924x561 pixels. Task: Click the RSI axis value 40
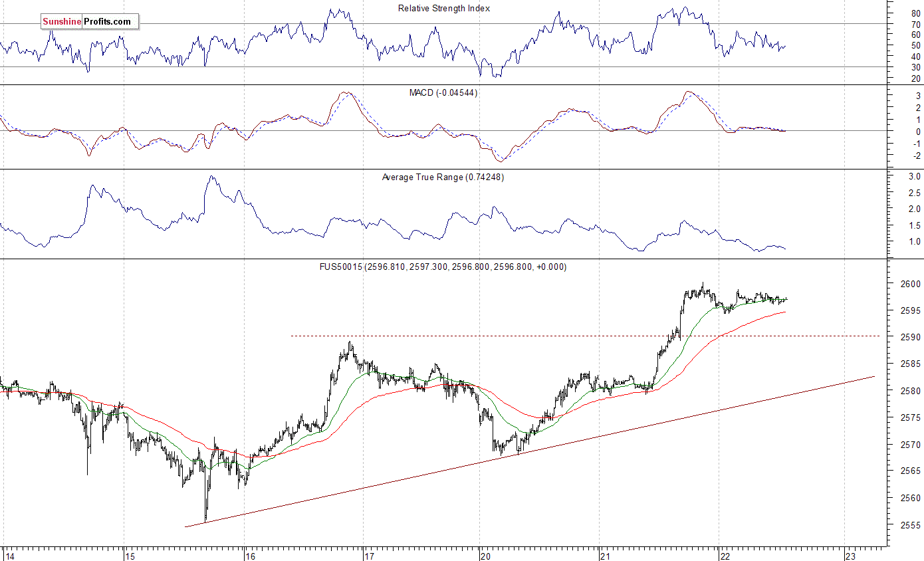coord(916,56)
